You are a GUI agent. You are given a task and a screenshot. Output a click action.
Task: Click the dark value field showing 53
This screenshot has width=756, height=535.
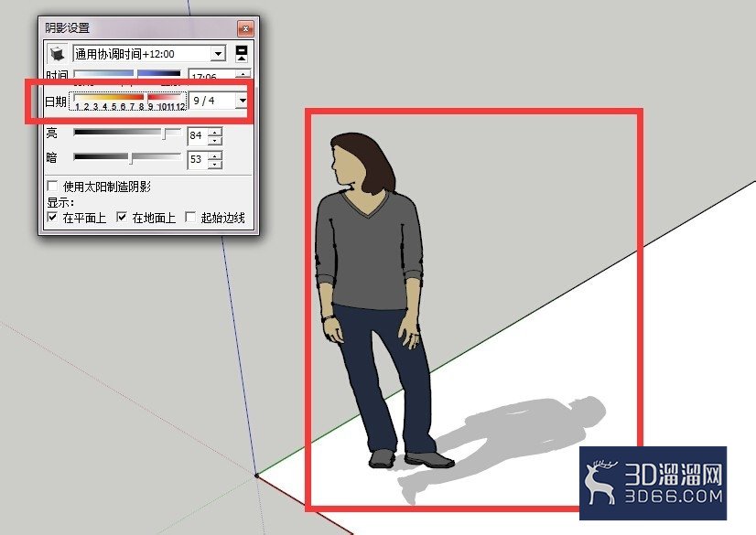pos(198,160)
